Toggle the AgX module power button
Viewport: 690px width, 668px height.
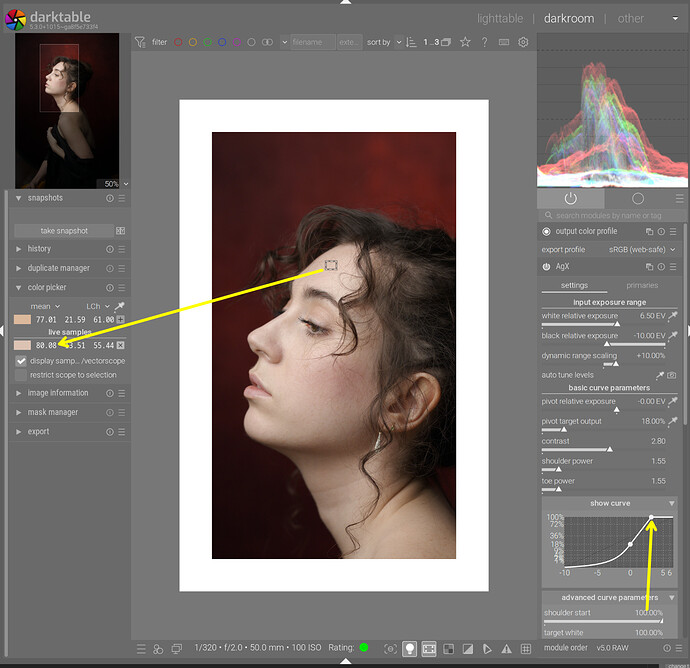coord(547,267)
